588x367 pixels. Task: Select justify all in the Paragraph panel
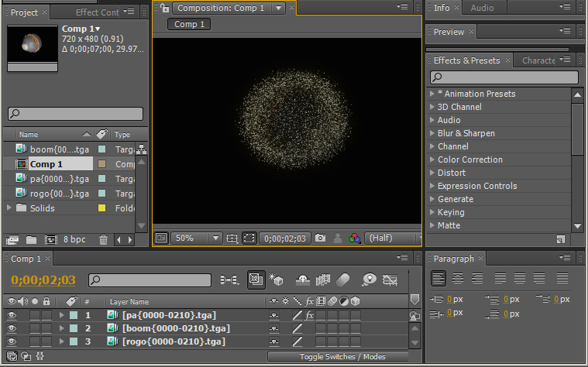point(562,278)
